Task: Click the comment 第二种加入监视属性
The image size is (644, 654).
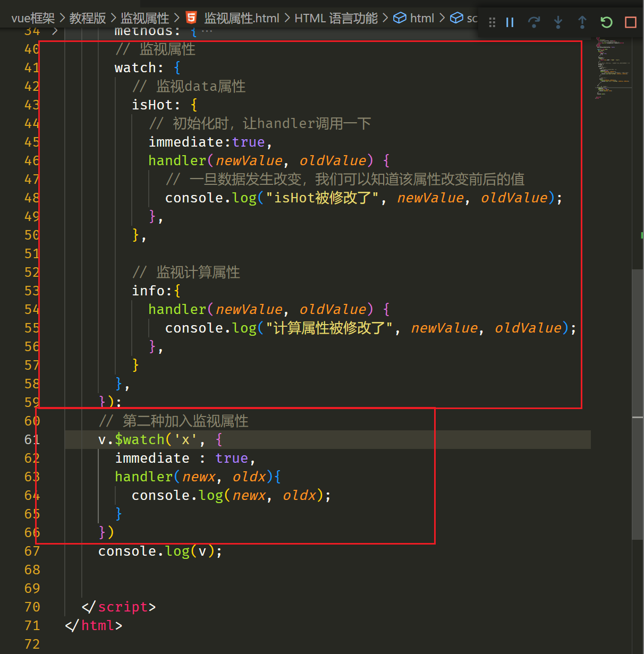Action: 174,421
